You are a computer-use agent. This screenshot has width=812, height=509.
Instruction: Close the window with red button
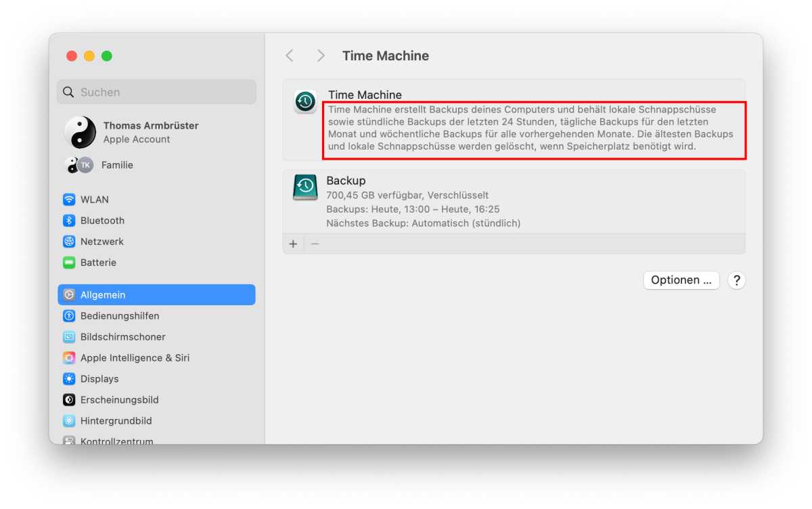(x=72, y=56)
